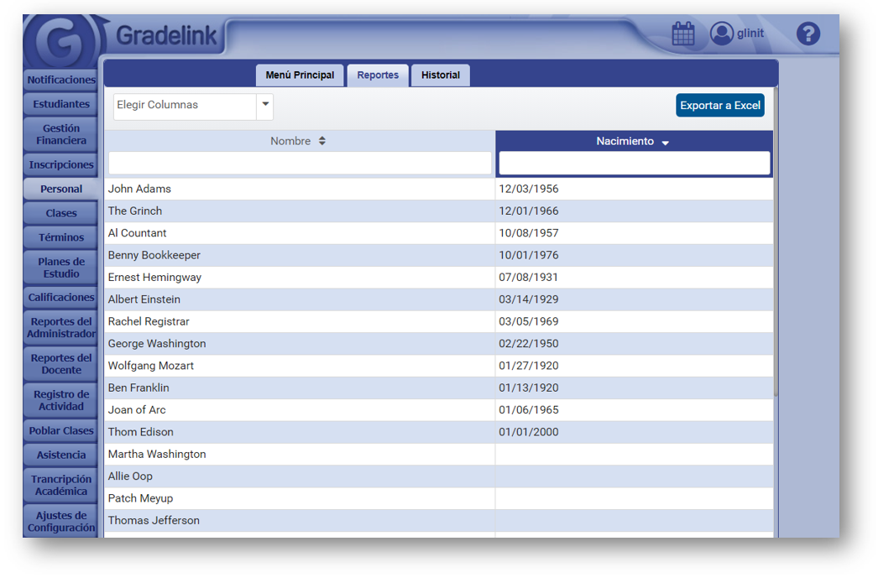Viewport: 894px width, 588px height.
Task: Open the calendar icon in header
Action: coord(683,34)
